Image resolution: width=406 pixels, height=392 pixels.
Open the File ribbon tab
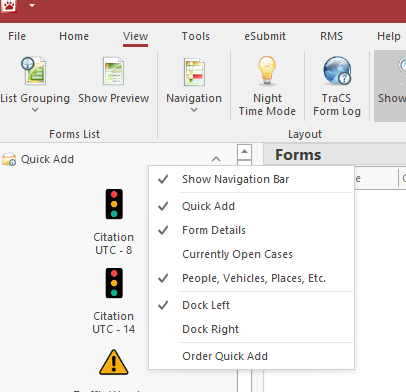coord(17,36)
